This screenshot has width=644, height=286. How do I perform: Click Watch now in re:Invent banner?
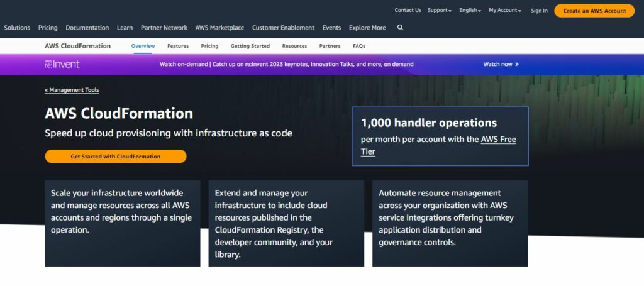pyautogui.click(x=501, y=64)
